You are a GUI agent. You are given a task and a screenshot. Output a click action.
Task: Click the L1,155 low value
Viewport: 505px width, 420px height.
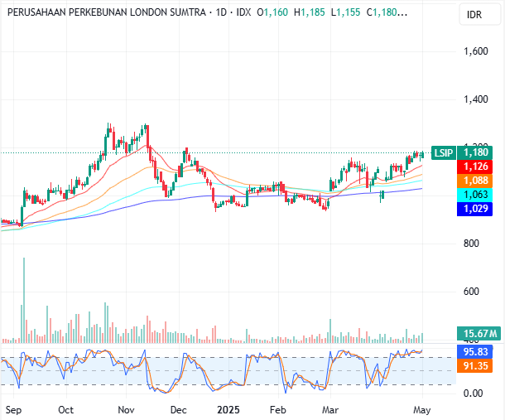[345, 12]
